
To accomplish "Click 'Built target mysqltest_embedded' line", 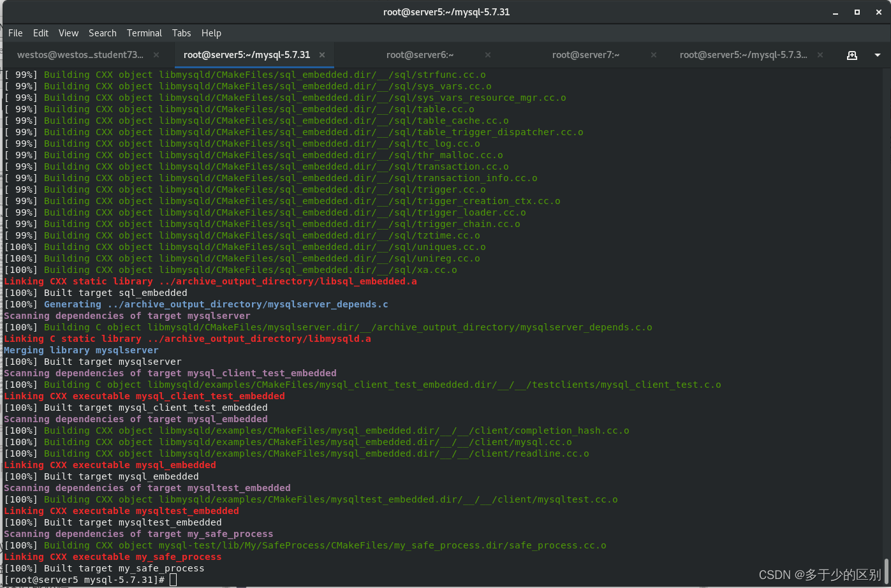I will click(113, 522).
